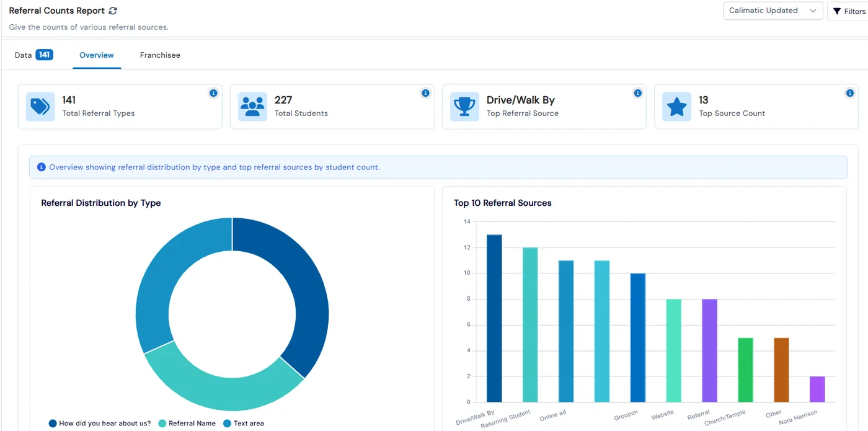The image size is (868, 431).
Task: Click the 'Referral Distribution by Type' title
Action: (101, 203)
